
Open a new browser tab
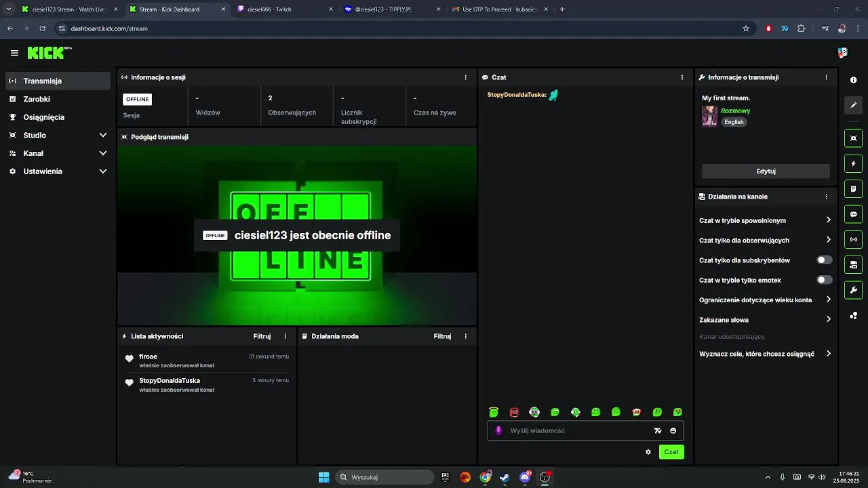[x=562, y=9]
